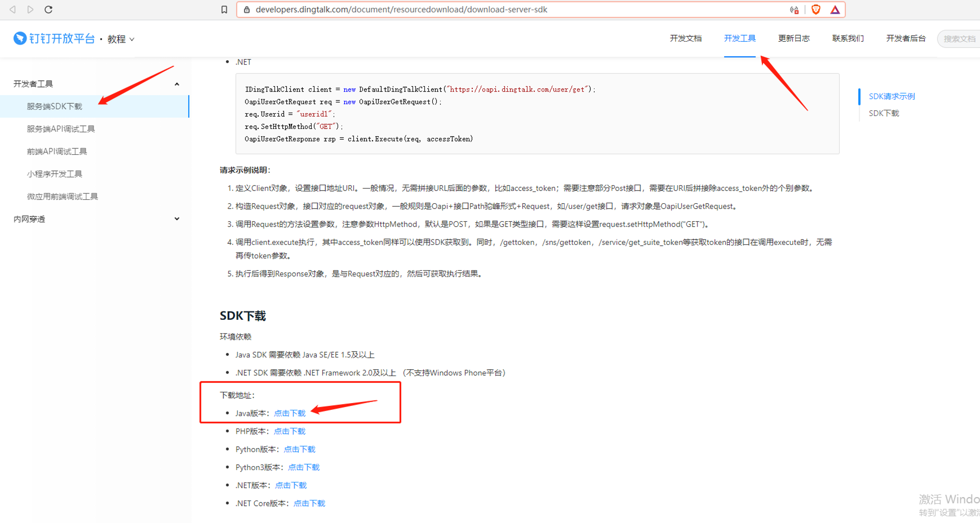Go back using the browser back arrow

pyautogui.click(x=13, y=9)
